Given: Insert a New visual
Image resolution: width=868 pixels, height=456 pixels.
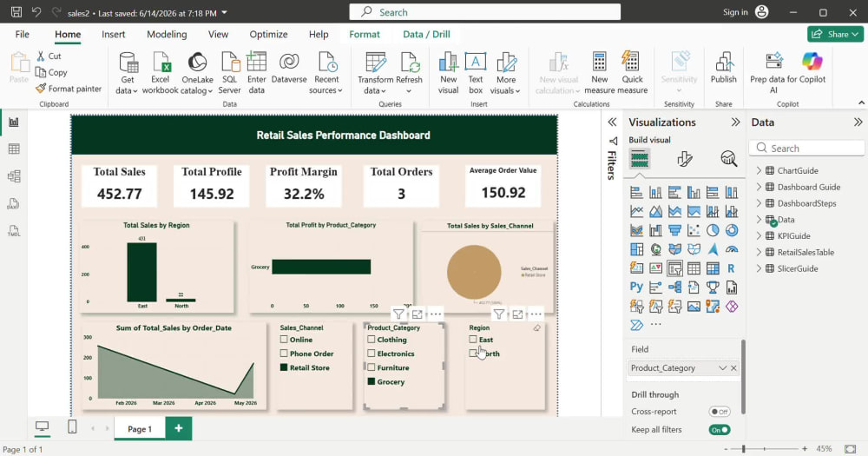Looking at the screenshot, I should pos(449,73).
